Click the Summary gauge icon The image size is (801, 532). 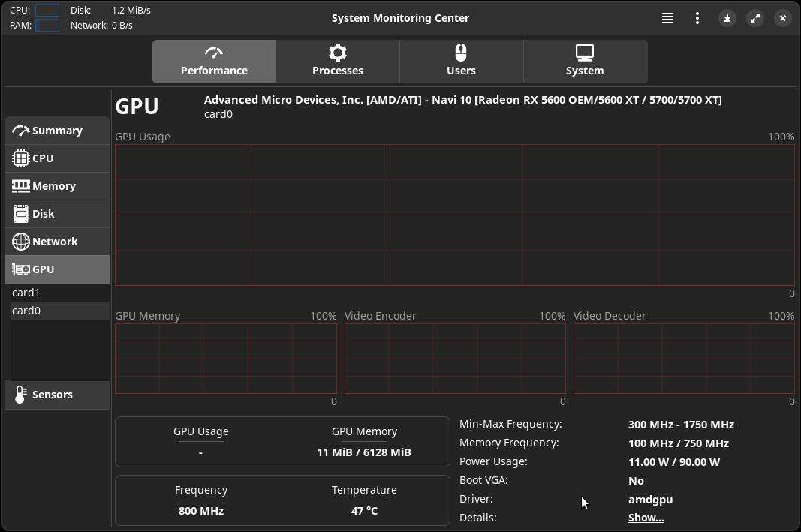[20, 131]
